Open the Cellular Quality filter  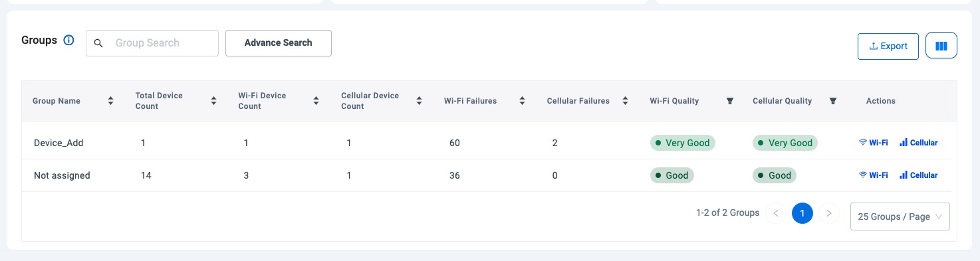[x=833, y=101]
